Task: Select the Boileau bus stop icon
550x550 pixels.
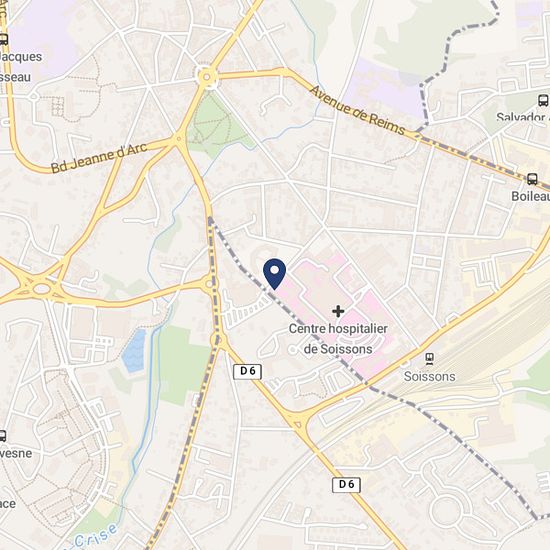Action: 532,179
